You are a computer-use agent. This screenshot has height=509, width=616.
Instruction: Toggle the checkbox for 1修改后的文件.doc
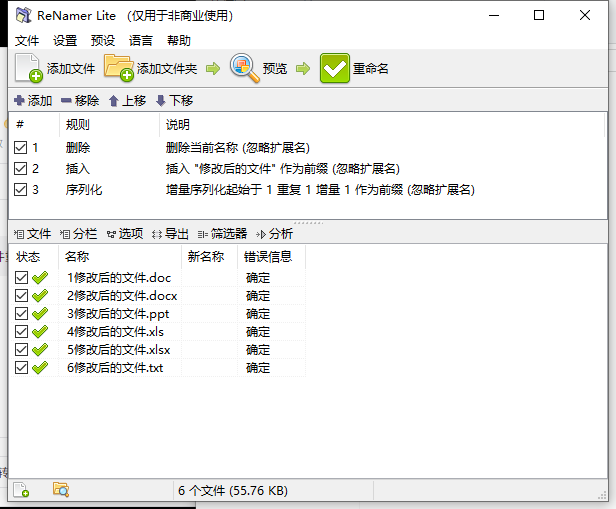(22, 278)
